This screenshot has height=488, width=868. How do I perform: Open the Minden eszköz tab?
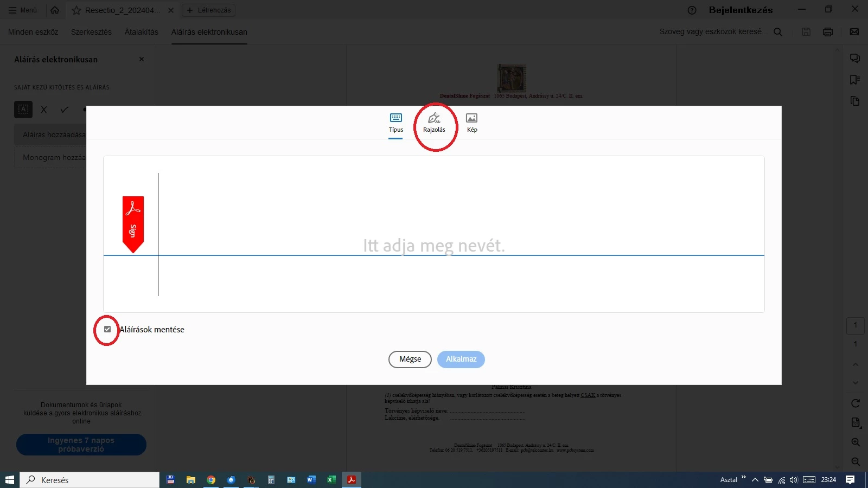33,32
